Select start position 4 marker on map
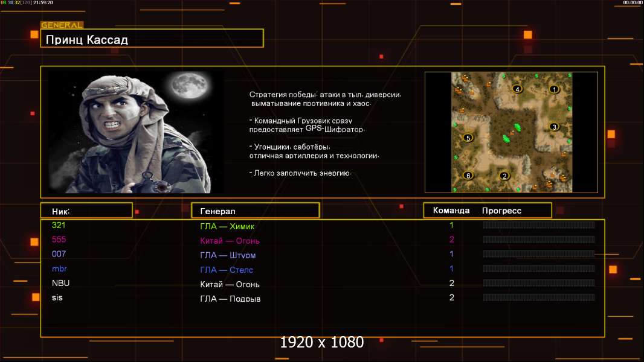Viewport: 644px width, 362px height. (517, 89)
